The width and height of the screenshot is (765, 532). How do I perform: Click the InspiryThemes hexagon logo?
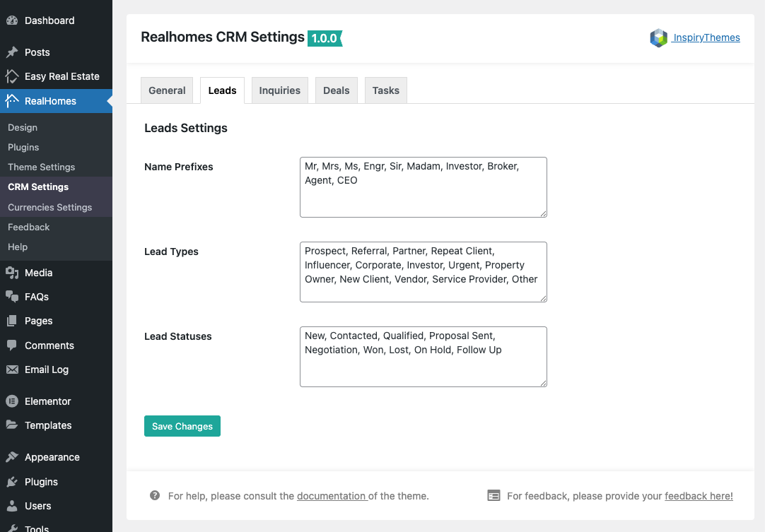pyautogui.click(x=658, y=38)
